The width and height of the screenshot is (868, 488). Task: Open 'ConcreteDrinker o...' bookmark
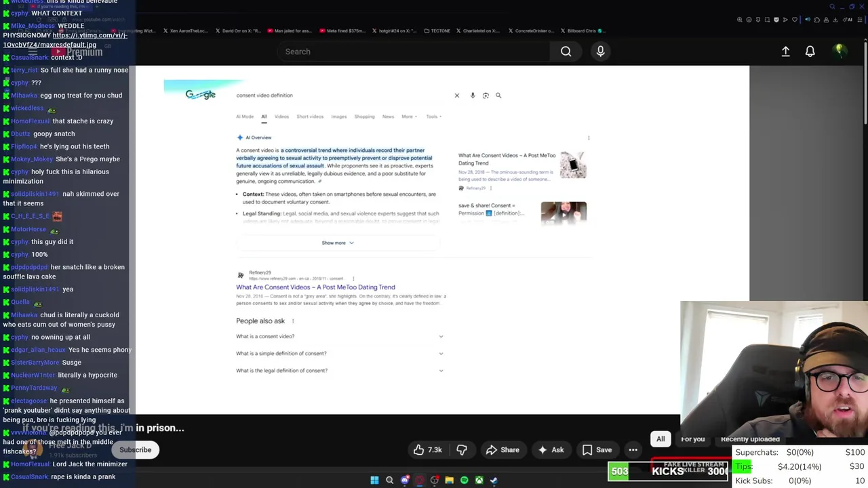click(x=530, y=30)
